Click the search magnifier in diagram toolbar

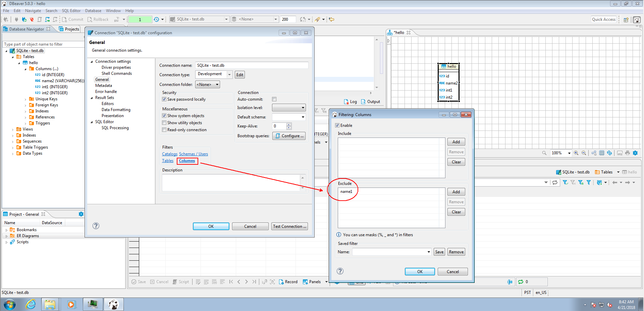(544, 153)
